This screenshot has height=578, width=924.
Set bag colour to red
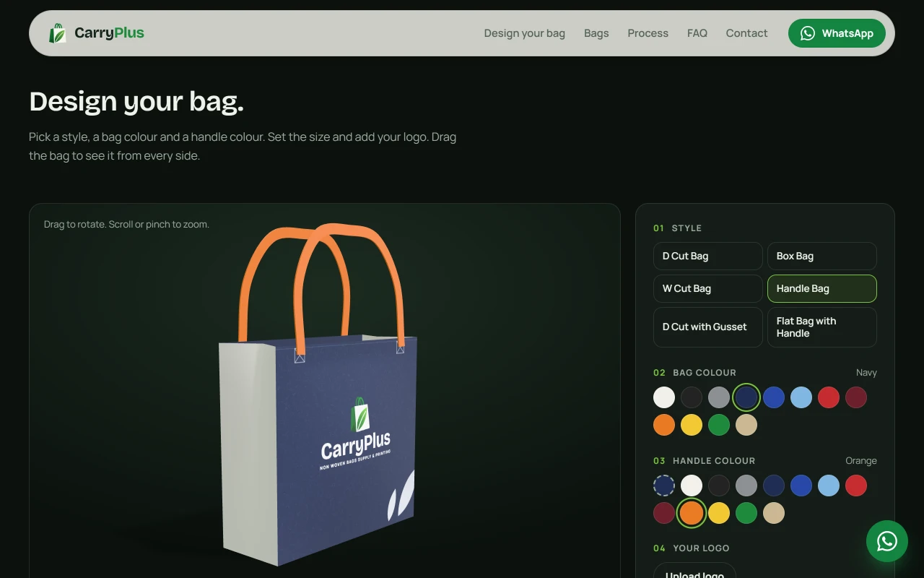829,397
